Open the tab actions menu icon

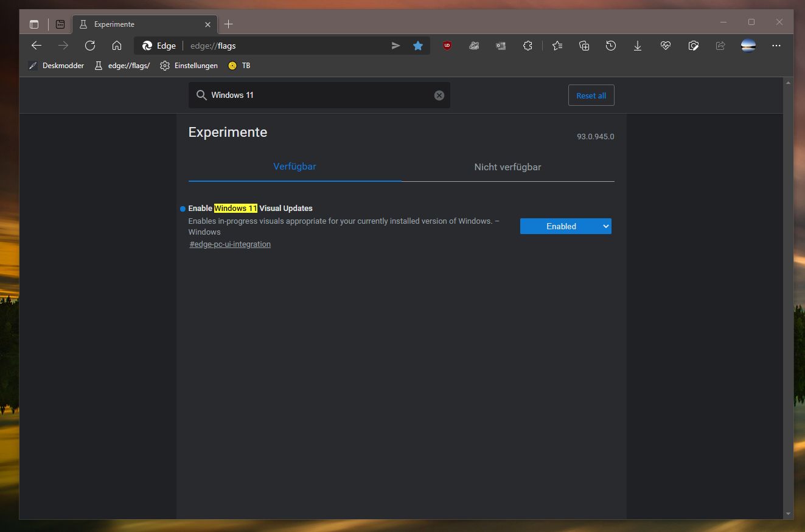tap(60, 24)
